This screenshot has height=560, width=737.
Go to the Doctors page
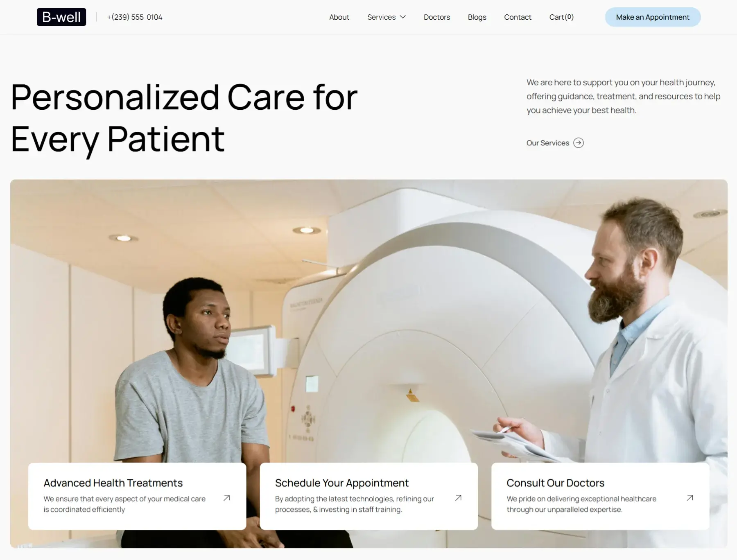pyautogui.click(x=437, y=17)
